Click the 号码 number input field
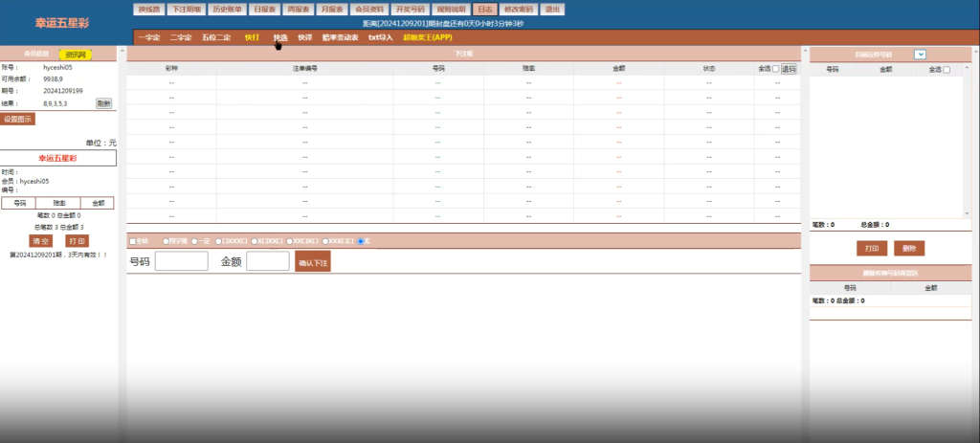The width and height of the screenshot is (980, 443). [181, 261]
